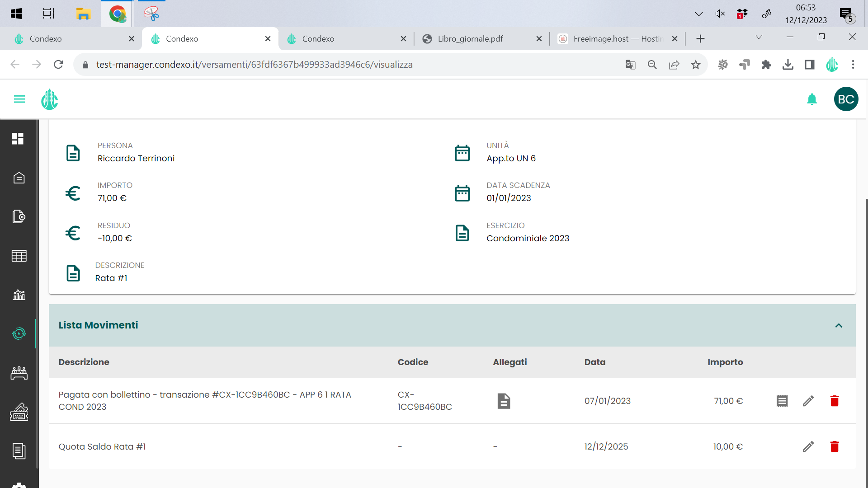This screenshot has width=868, height=488.
Task: Open a new browser tab
Action: 700,39
